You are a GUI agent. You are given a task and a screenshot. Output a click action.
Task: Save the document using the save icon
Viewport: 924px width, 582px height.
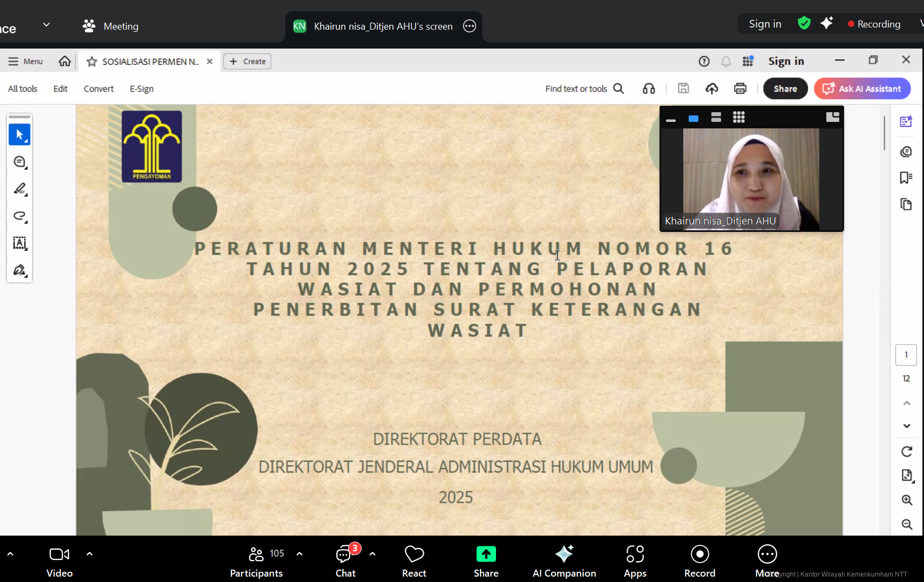pyautogui.click(x=683, y=88)
